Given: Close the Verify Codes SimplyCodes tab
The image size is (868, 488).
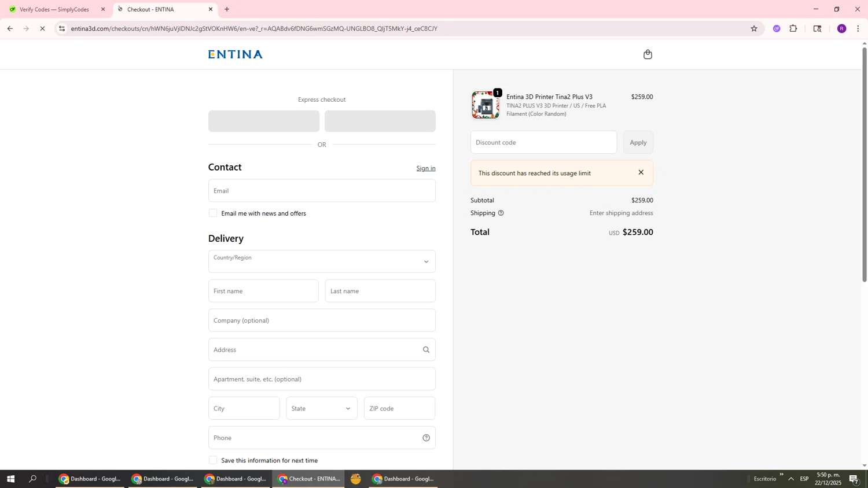Looking at the screenshot, I should (103, 9).
